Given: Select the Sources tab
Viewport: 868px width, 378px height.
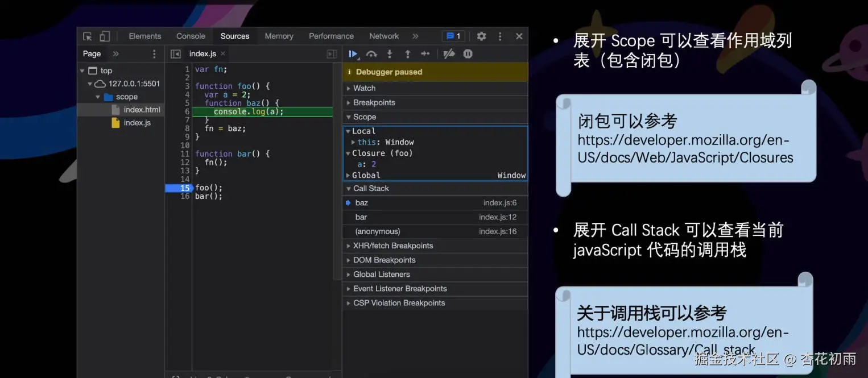Looking at the screenshot, I should coord(235,36).
